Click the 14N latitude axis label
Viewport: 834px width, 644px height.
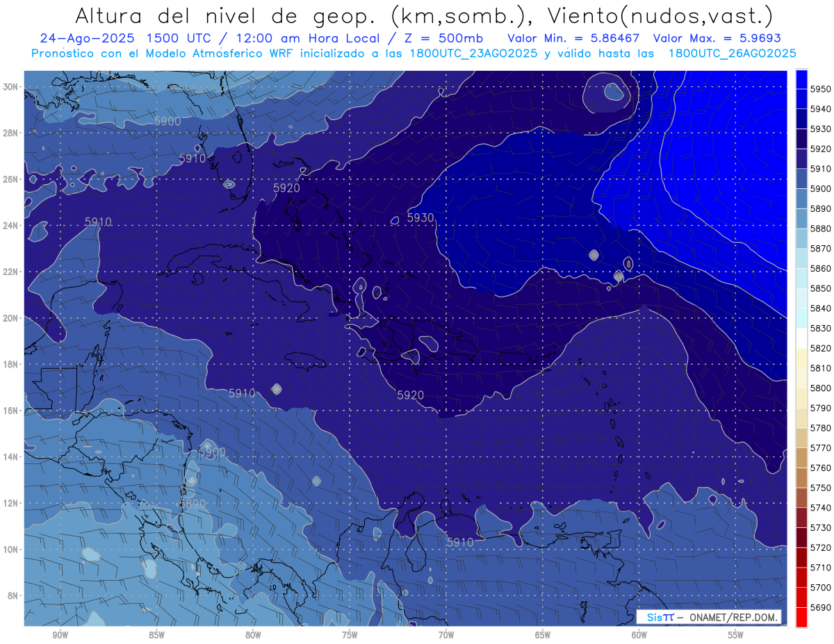(11, 456)
